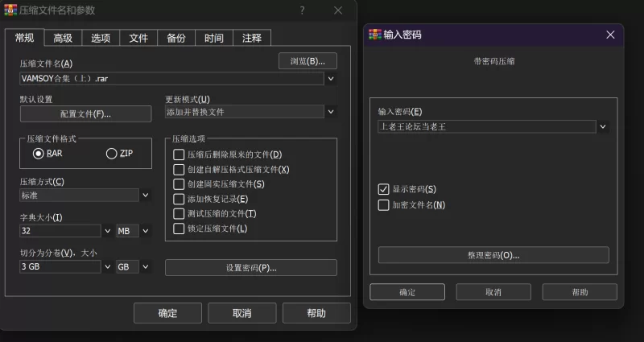This screenshot has height=342, width=644.
Task: Click the question mark help icon in the title bar
Action: [303, 10]
